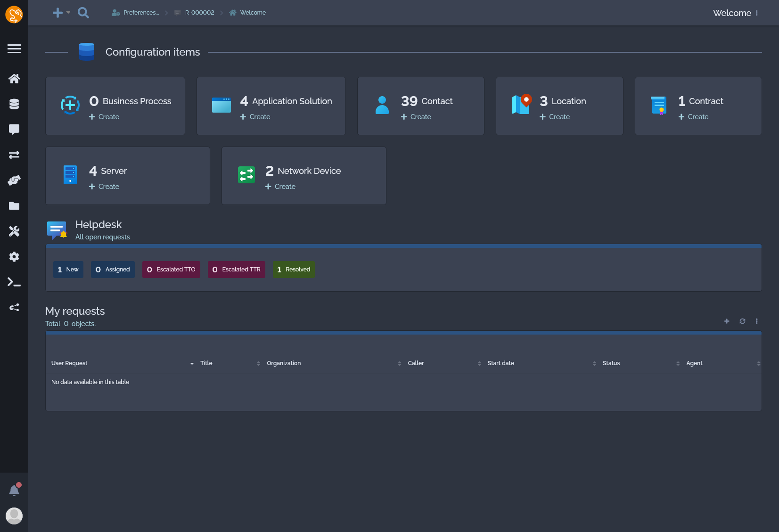Click the gear settings icon in the sidebar
This screenshot has width=779, height=532.
[x=14, y=256]
